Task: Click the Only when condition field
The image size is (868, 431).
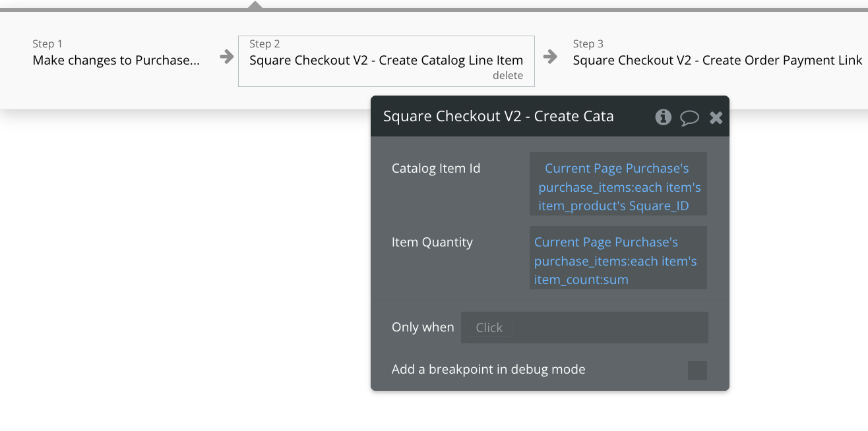Action: coord(584,328)
